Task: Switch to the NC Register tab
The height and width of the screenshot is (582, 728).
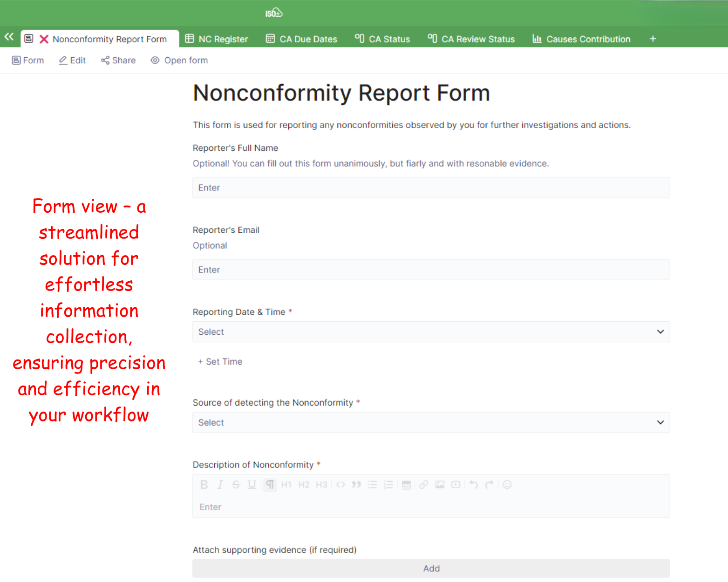Action: point(217,39)
